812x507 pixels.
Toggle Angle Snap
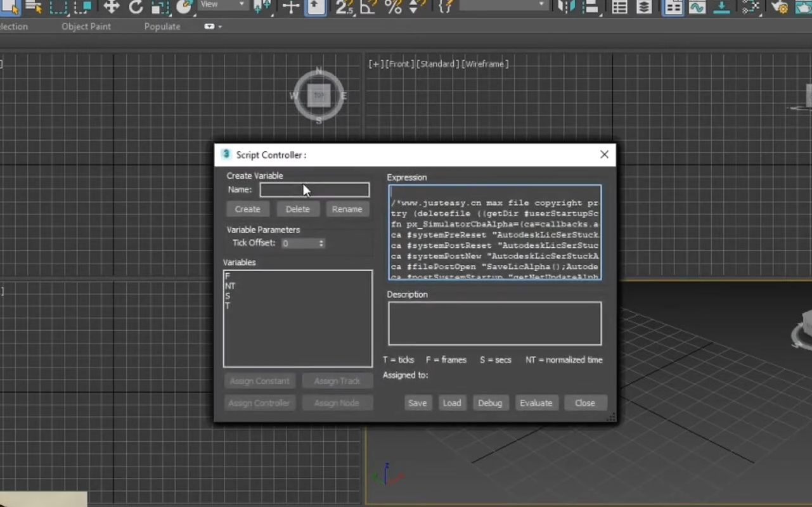pos(368,7)
